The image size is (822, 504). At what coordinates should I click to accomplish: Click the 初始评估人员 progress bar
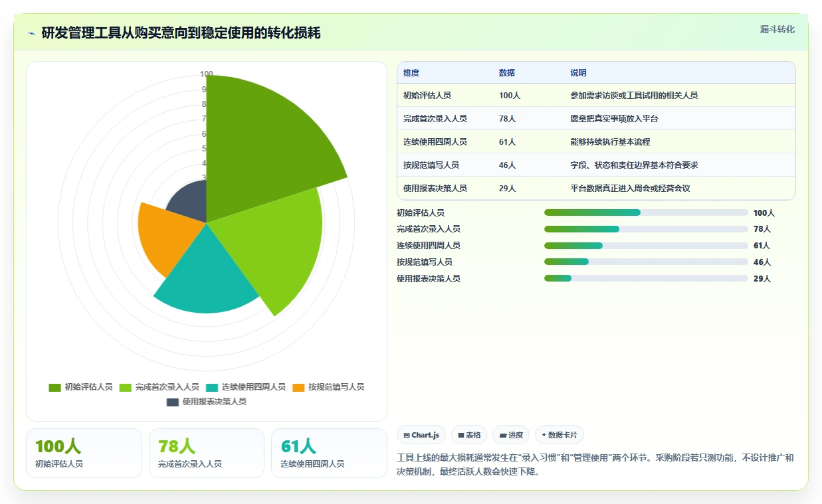click(x=646, y=212)
